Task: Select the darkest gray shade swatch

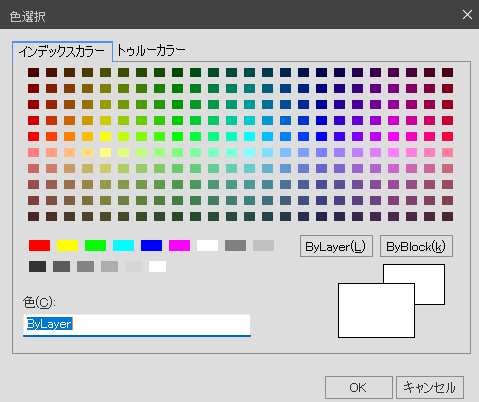Action: 37,267
